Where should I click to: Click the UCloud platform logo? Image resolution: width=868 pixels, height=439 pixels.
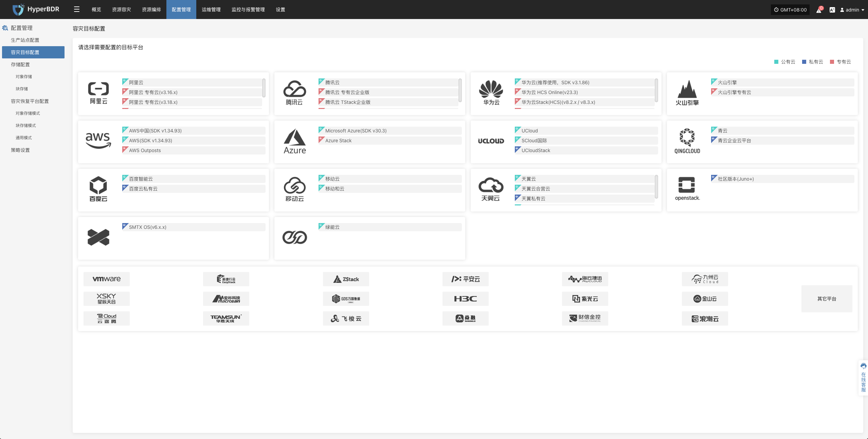coord(491,141)
